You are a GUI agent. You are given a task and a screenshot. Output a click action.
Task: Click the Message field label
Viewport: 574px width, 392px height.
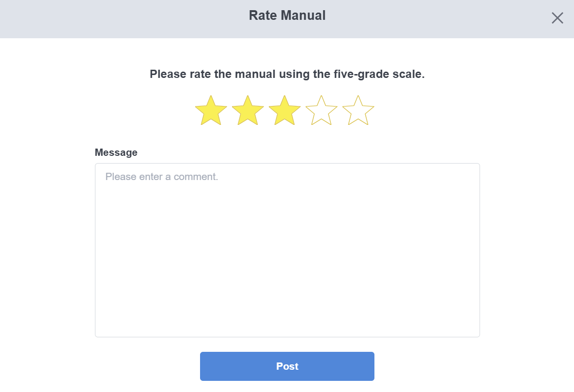tap(116, 152)
